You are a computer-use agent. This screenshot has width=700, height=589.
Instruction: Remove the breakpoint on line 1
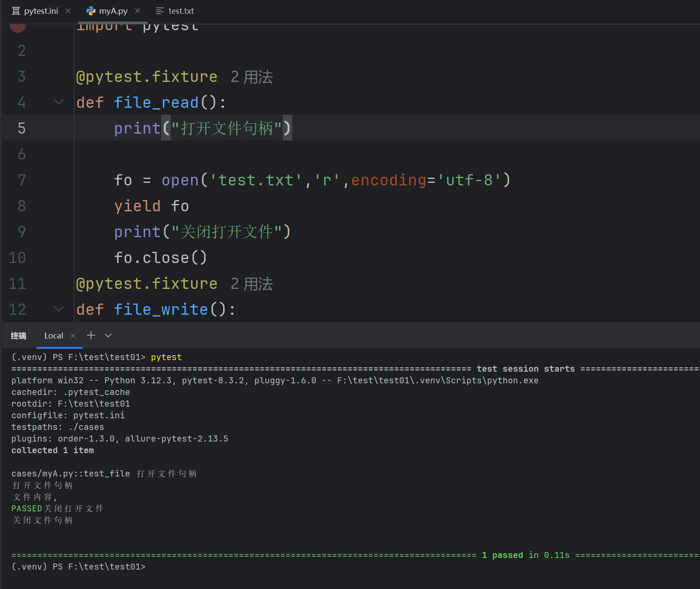click(x=18, y=28)
